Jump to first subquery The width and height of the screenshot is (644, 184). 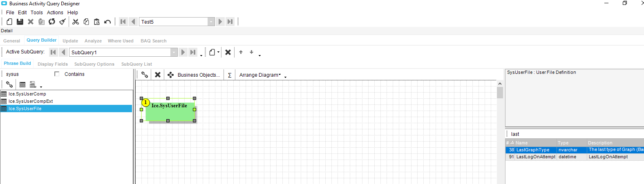[53, 52]
